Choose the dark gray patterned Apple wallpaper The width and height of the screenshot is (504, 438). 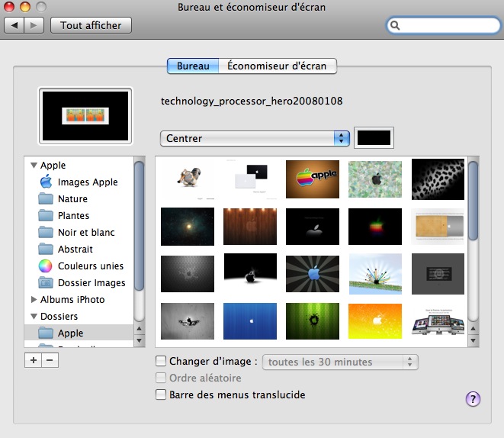(x=188, y=274)
